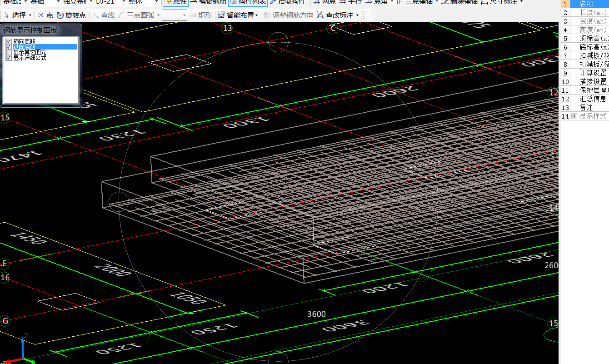Open the arrow beside 三点画弧
Screen dimensions: 609x364
pyautogui.click(x=158, y=15)
